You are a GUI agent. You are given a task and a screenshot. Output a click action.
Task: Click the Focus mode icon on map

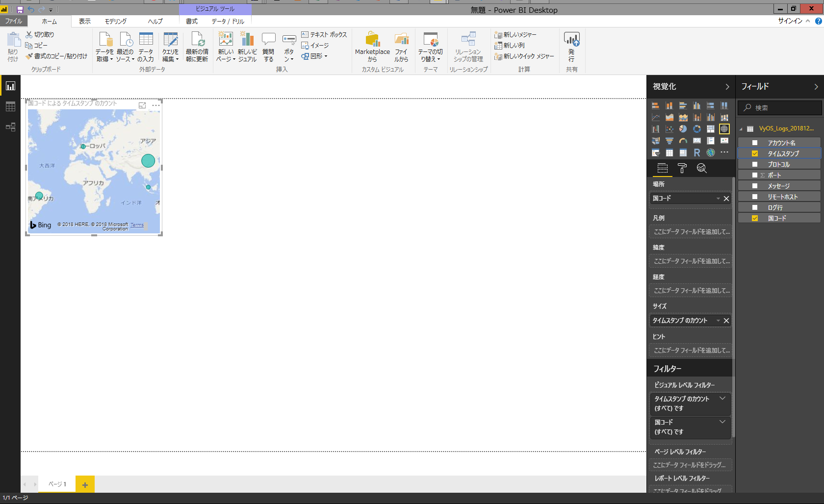coord(142,105)
